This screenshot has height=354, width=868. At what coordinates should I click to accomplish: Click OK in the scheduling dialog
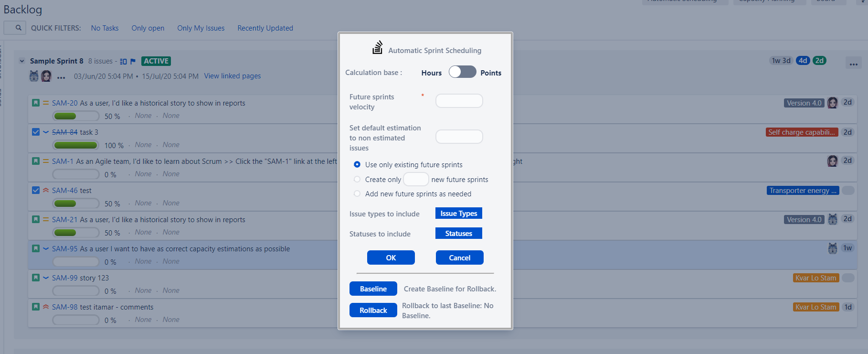pos(391,257)
